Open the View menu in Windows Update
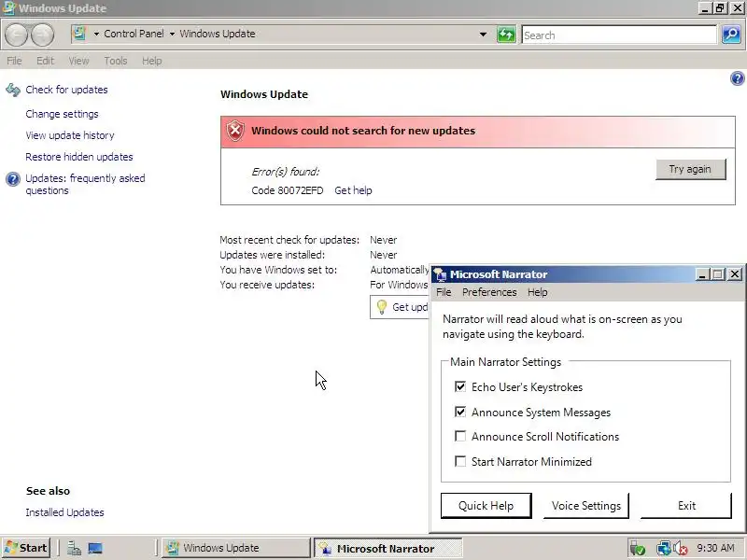Image resolution: width=747 pixels, height=560 pixels. point(78,61)
